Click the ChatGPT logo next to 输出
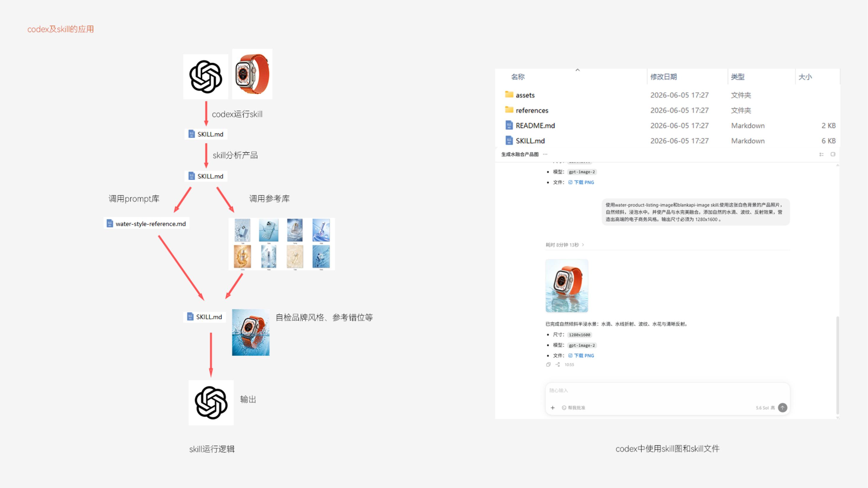 [x=211, y=403]
